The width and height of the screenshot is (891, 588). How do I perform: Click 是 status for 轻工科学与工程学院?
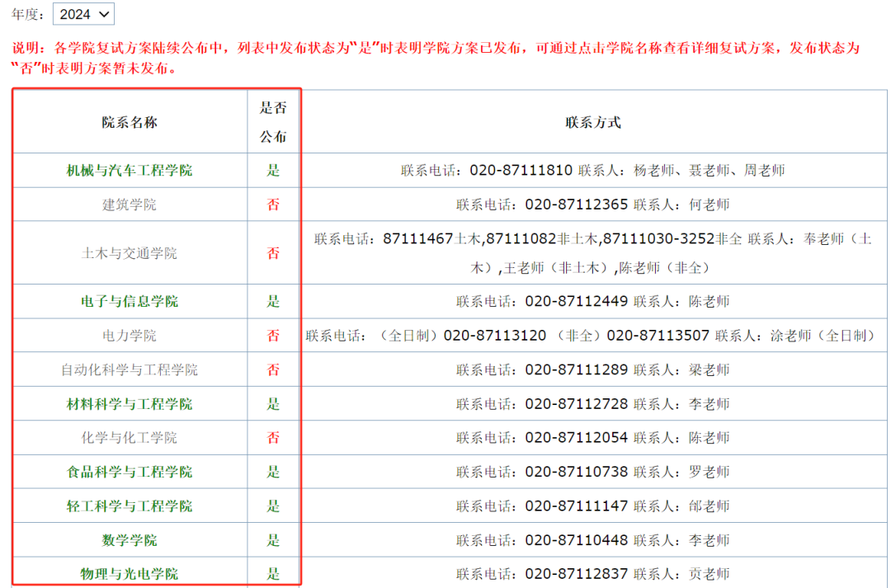[273, 506]
